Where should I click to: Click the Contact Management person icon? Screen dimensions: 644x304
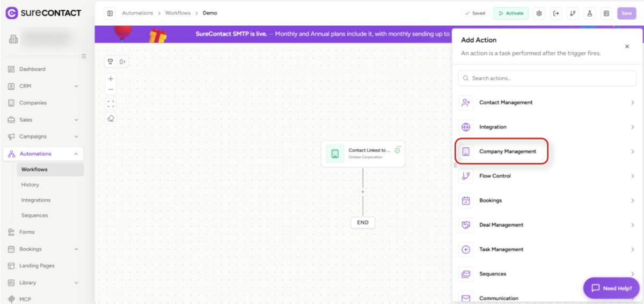(x=466, y=103)
